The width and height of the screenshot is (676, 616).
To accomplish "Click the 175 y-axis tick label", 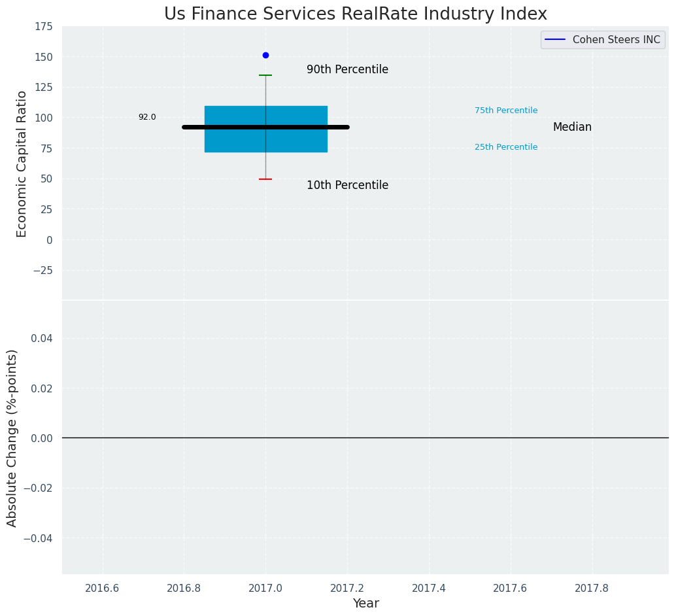I will (x=44, y=27).
